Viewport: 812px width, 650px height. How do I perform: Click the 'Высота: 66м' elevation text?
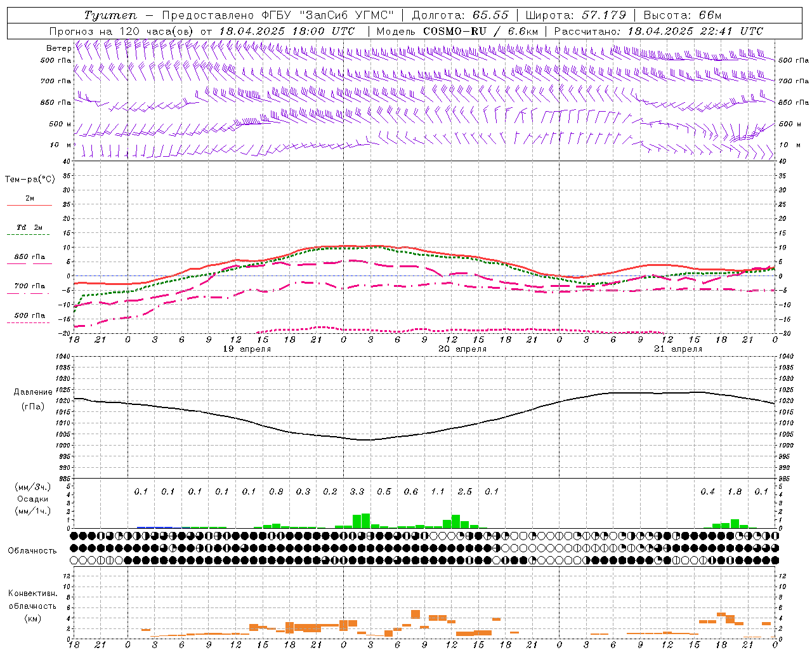coord(682,15)
